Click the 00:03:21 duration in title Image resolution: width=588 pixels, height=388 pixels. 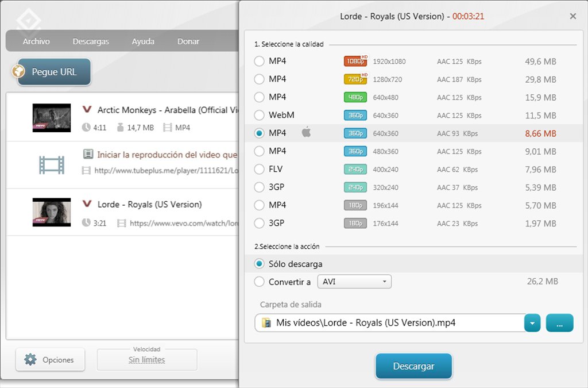pyautogui.click(x=468, y=17)
